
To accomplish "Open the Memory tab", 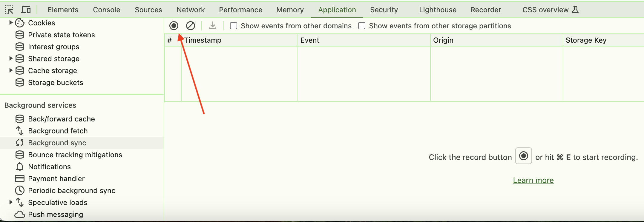I will (x=290, y=10).
